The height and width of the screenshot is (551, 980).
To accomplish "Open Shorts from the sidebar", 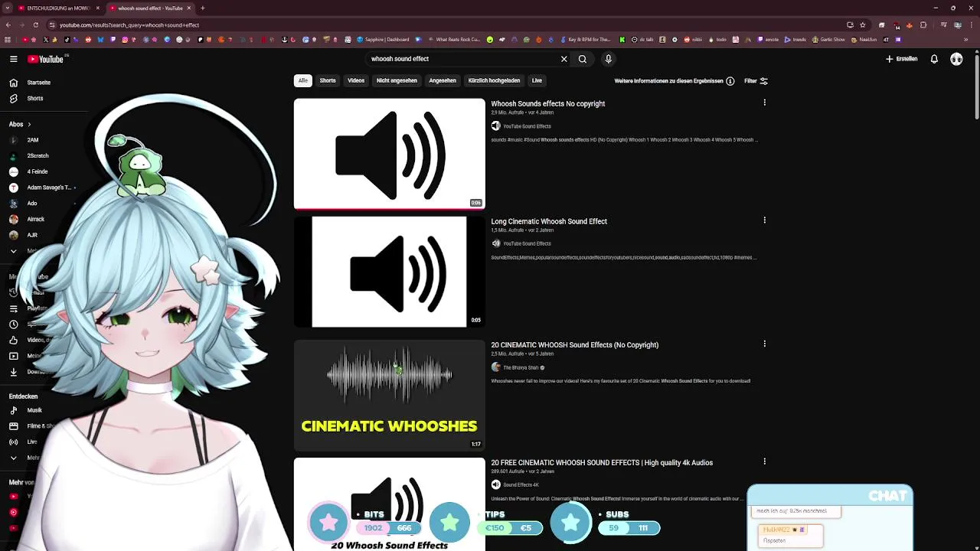I will coord(28,99).
